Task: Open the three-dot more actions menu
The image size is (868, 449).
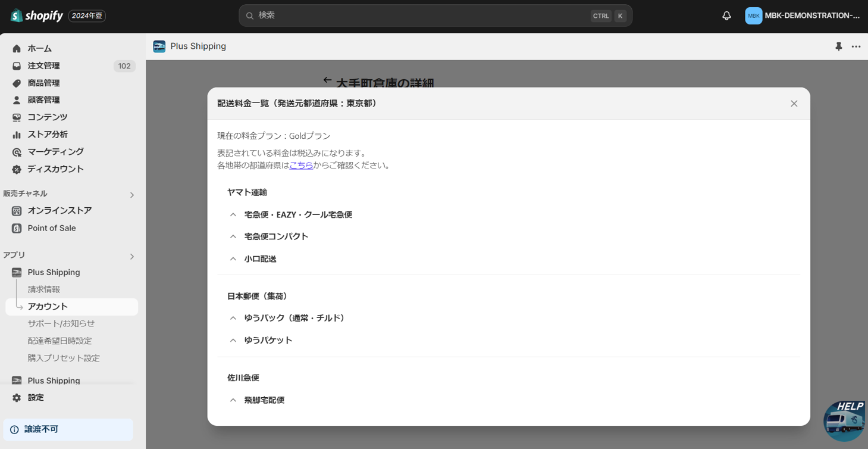Action: [x=856, y=46]
